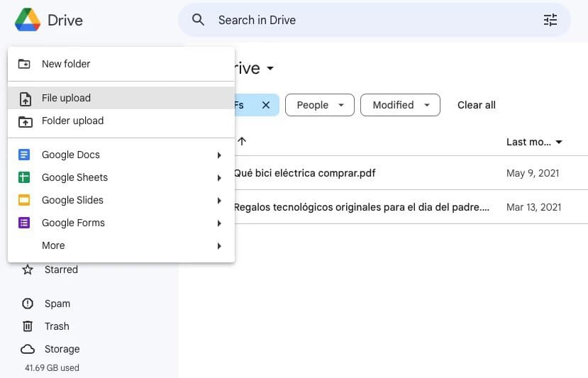This screenshot has height=378, width=588.
Task: Open the My Drive location dropdown arrow
Action: (x=270, y=68)
